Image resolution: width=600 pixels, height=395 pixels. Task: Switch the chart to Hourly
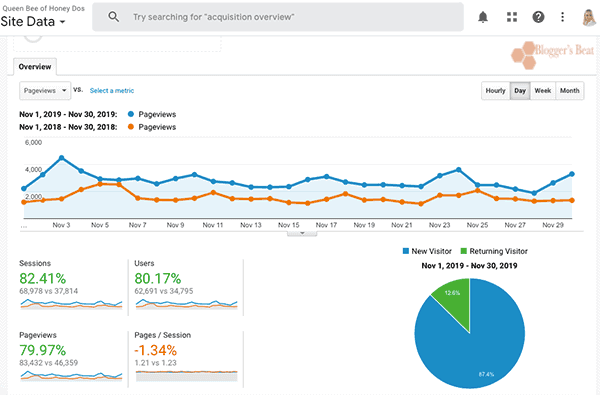[496, 91]
